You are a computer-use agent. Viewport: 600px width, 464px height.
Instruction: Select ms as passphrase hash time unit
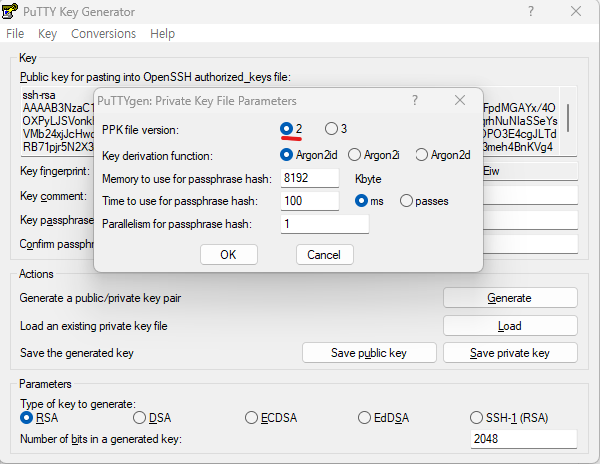pyautogui.click(x=369, y=201)
